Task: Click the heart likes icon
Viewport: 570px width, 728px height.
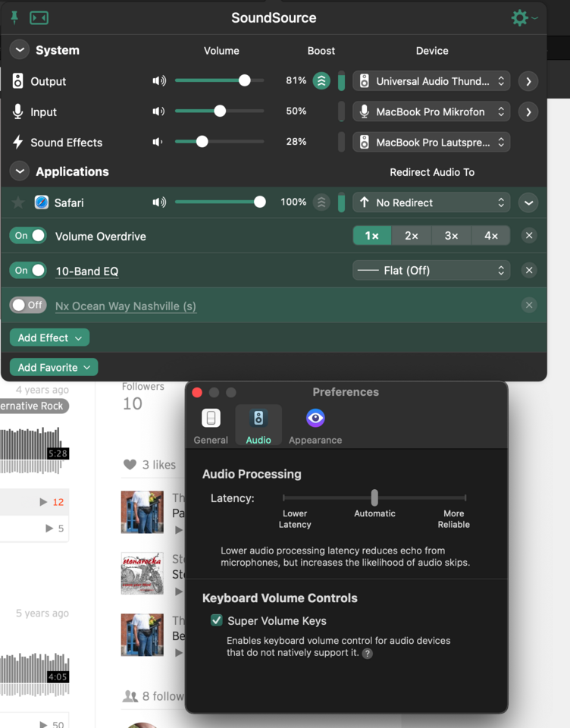Action: (130, 464)
